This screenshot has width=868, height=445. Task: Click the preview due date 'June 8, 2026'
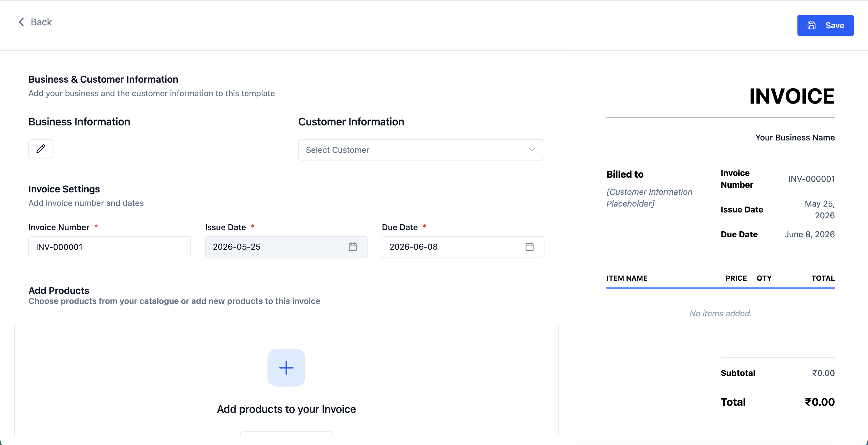click(809, 235)
